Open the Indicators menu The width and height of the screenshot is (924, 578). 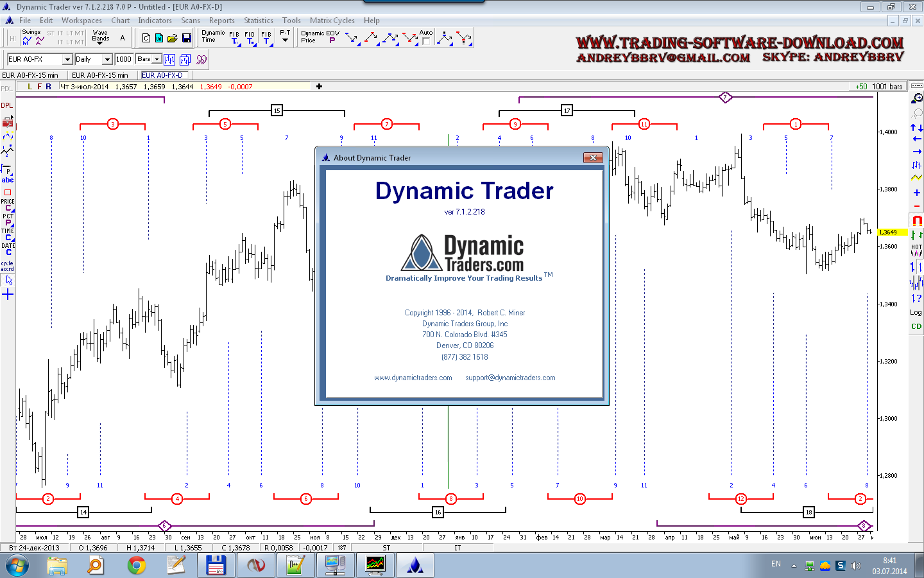click(155, 21)
